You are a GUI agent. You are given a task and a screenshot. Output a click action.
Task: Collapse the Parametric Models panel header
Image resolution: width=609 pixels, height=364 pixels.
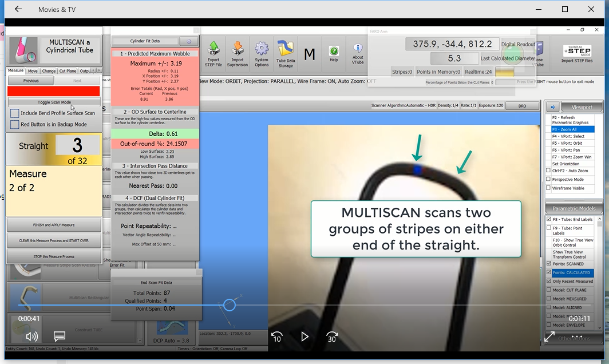(x=574, y=208)
